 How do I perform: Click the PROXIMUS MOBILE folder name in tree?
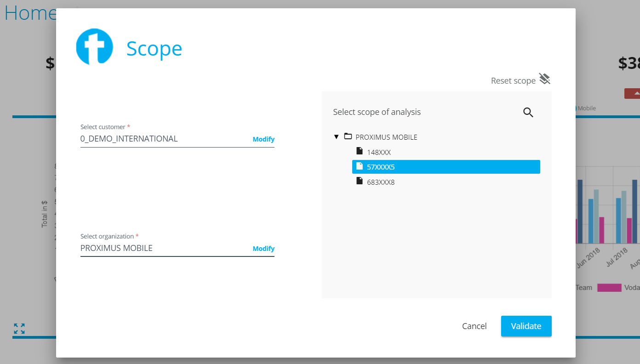(x=386, y=137)
